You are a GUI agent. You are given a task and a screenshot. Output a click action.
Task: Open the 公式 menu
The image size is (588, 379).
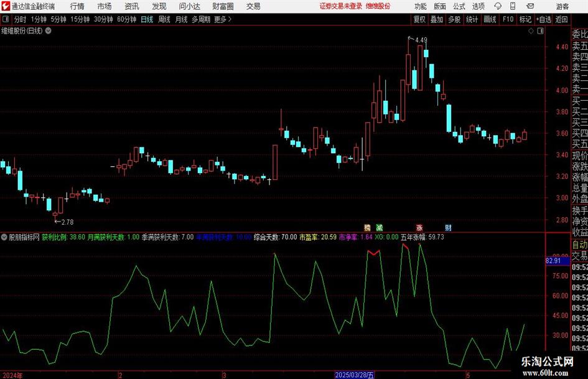point(459,6)
